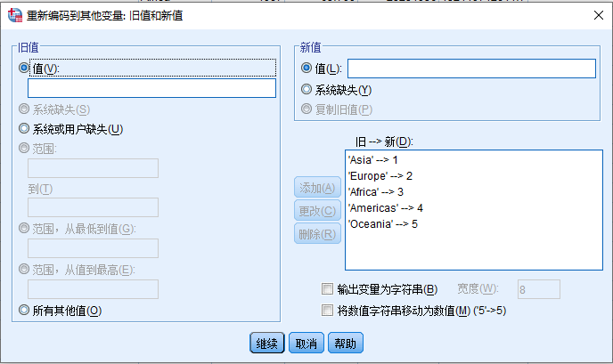
Task: Focus the old value input field
Action: [x=151, y=88]
